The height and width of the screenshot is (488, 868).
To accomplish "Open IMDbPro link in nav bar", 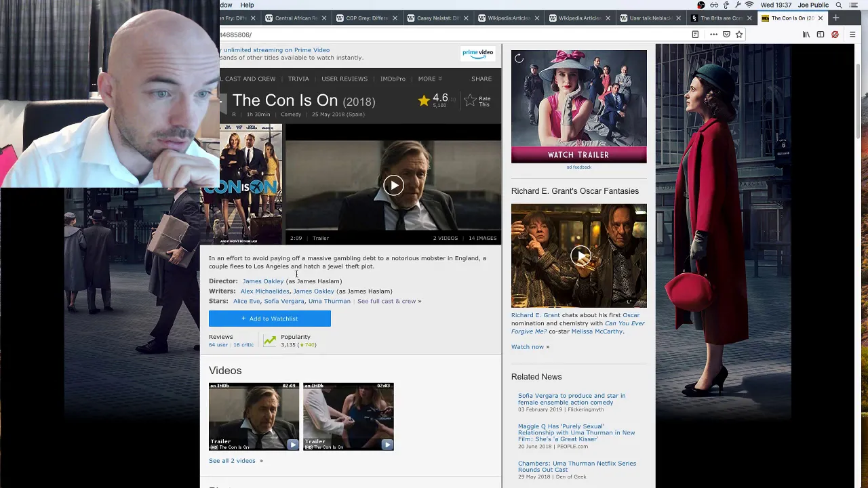I will [x=393, y=79].
